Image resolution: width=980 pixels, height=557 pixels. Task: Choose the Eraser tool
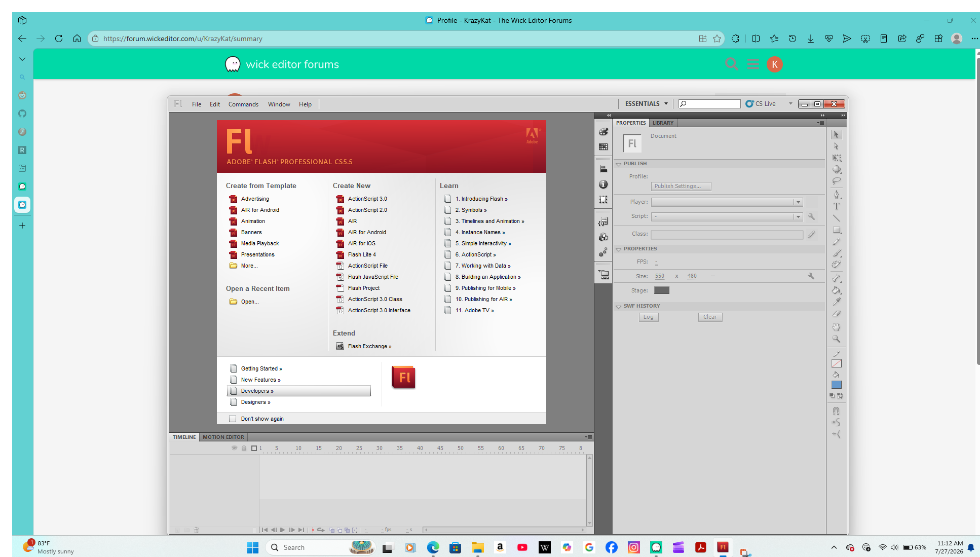836,314
